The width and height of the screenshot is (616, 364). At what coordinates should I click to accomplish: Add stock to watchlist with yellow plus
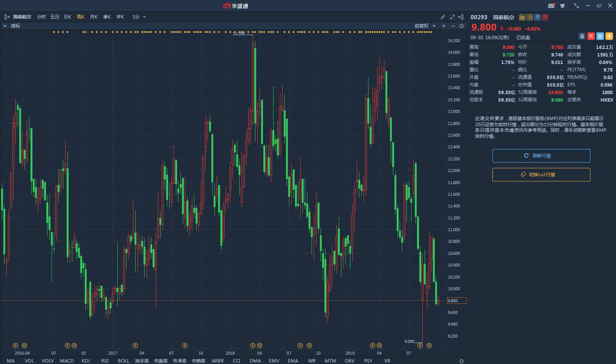(x=609, y=36)
